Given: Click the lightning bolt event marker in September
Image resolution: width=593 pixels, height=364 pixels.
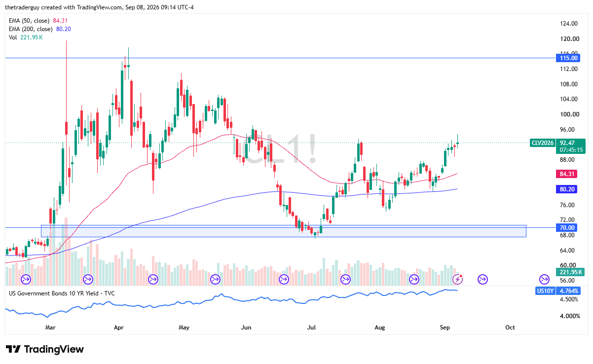Looking at the screenshot, I should click(458, 280).
